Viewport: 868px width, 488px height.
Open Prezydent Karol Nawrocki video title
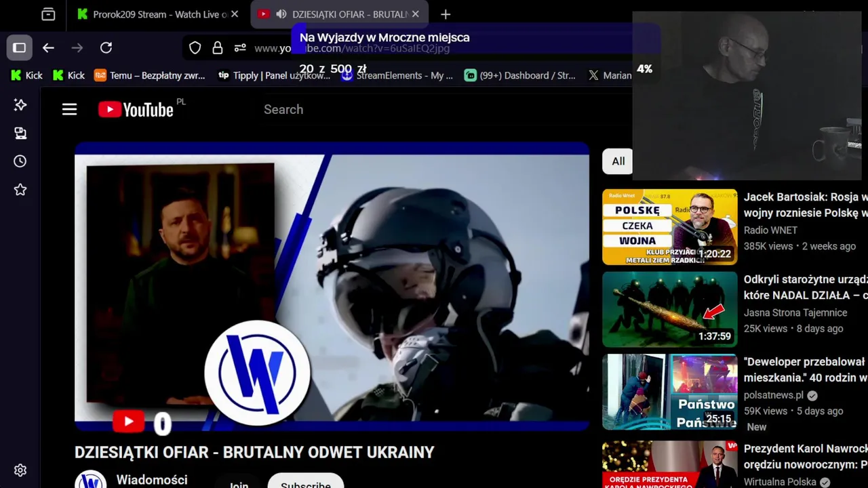pyautogui.click(x=806, y=457)
